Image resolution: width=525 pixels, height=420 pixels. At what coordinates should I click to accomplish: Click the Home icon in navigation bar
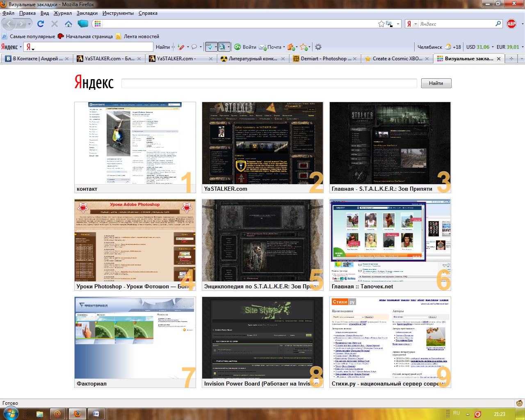coord(68,24)
